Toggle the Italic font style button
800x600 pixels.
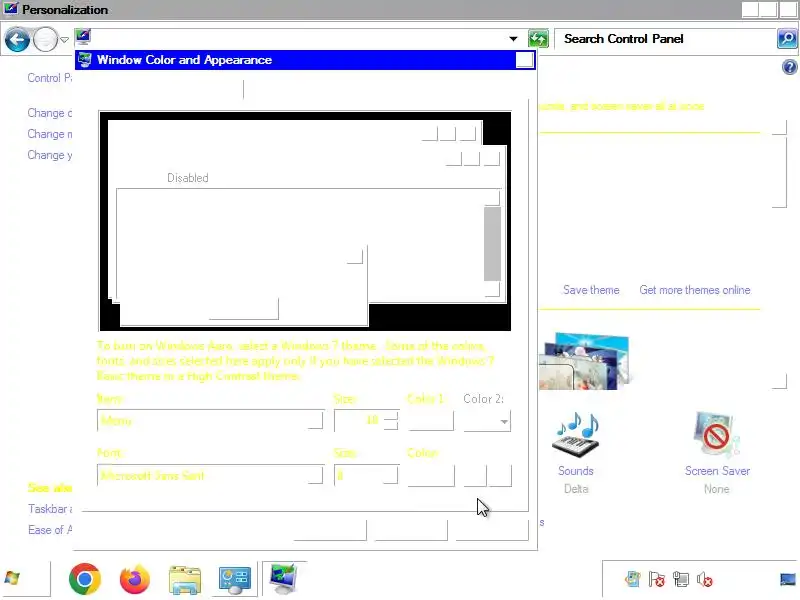pos(500,476)
